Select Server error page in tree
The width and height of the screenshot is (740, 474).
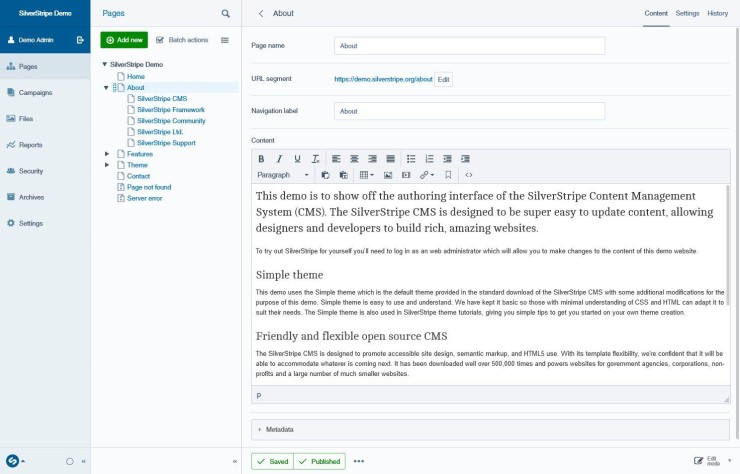pos(144,198)
